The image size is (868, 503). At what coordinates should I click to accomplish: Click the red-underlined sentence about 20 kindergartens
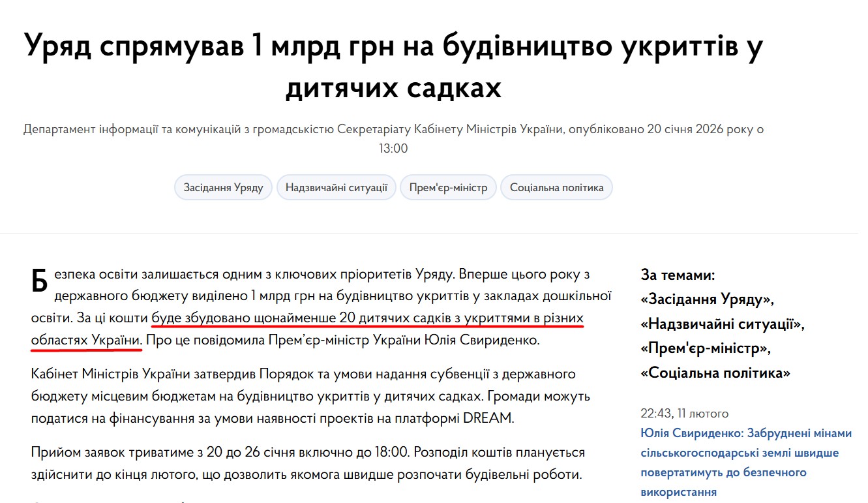pyautogui.click(x=365, y=320)
